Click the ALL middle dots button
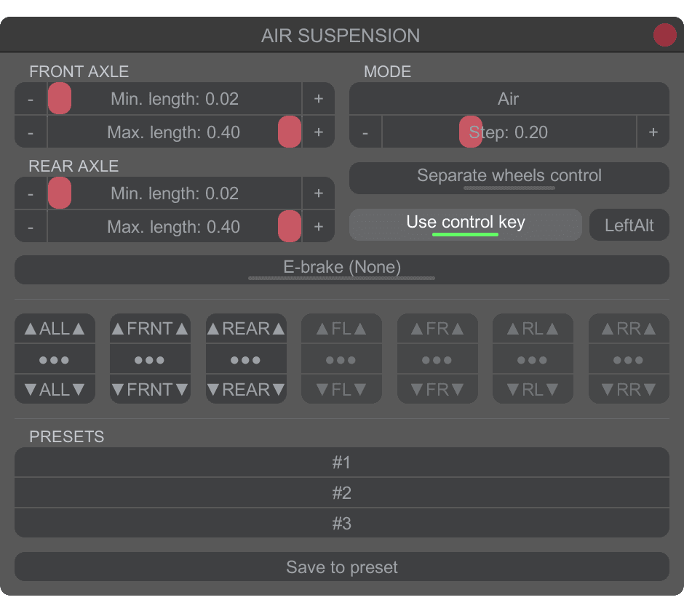This screenshot has height=616, width=684. click(x=55, y=359)
